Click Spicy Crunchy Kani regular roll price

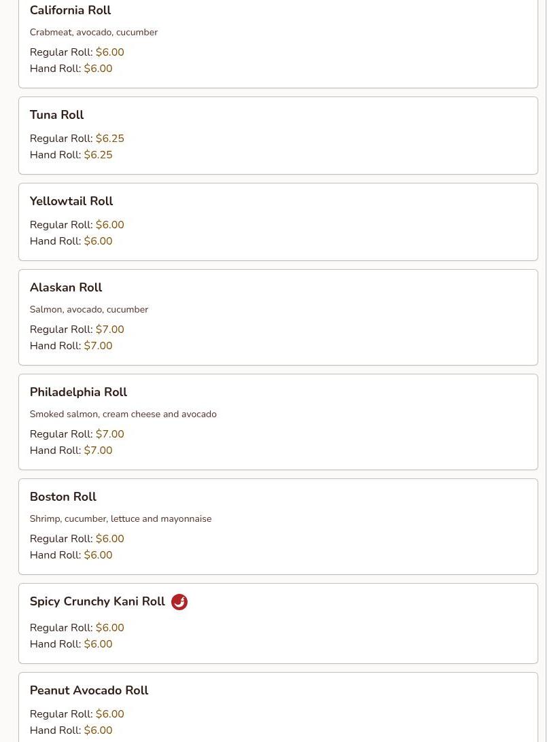pos(109,628)
